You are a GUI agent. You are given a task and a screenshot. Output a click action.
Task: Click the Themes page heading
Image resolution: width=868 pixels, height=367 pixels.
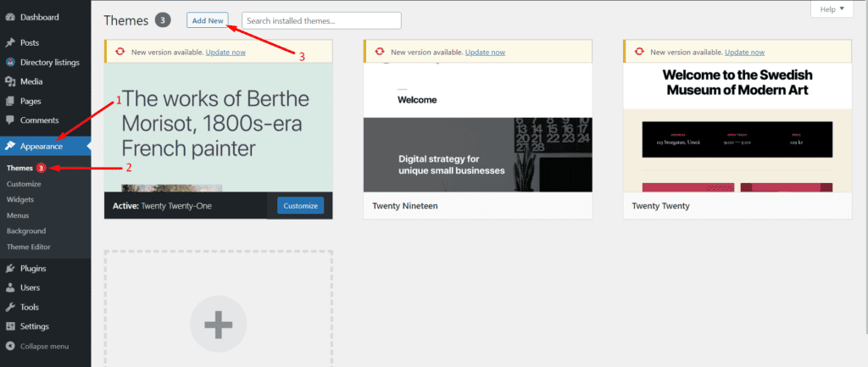(126, 20)
